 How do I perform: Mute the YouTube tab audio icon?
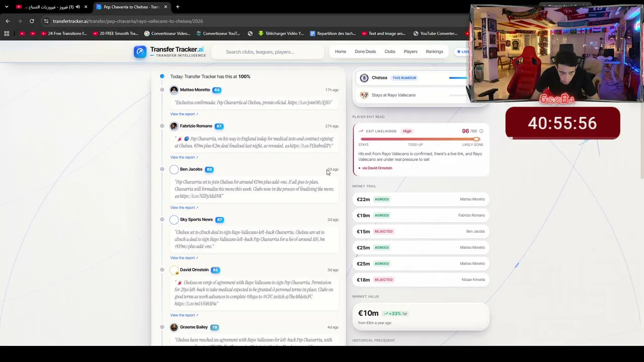coord(77,7)
